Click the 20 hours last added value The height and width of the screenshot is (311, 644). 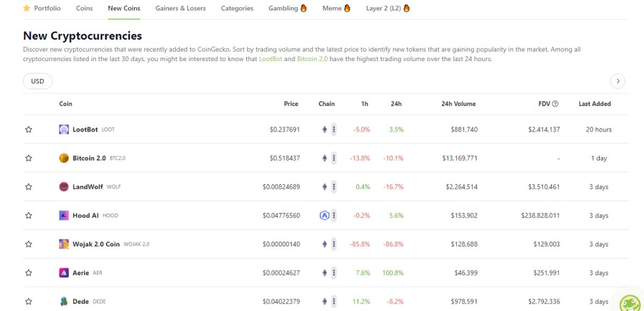(x=599, y=129)
